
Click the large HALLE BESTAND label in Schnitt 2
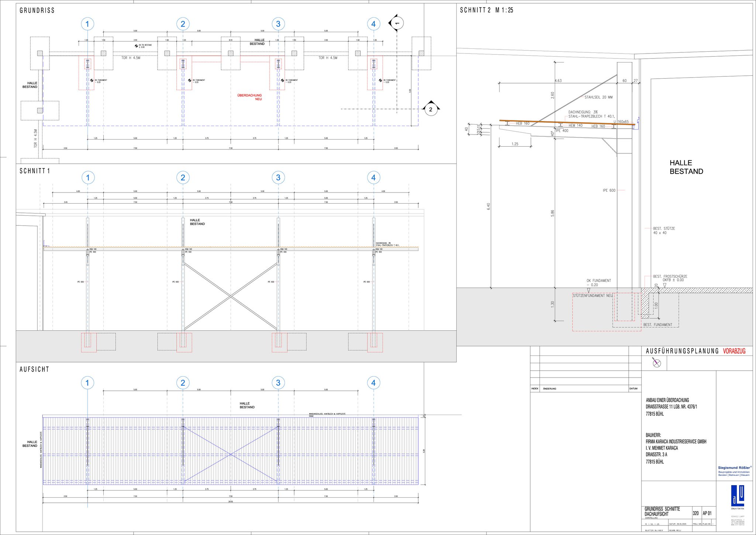686,167
